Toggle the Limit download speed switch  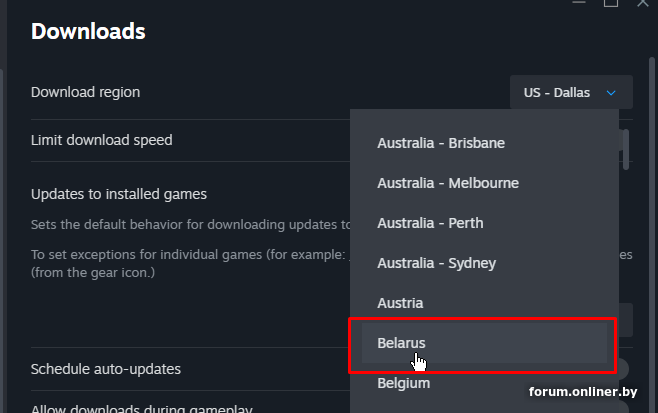coord(622,141)
